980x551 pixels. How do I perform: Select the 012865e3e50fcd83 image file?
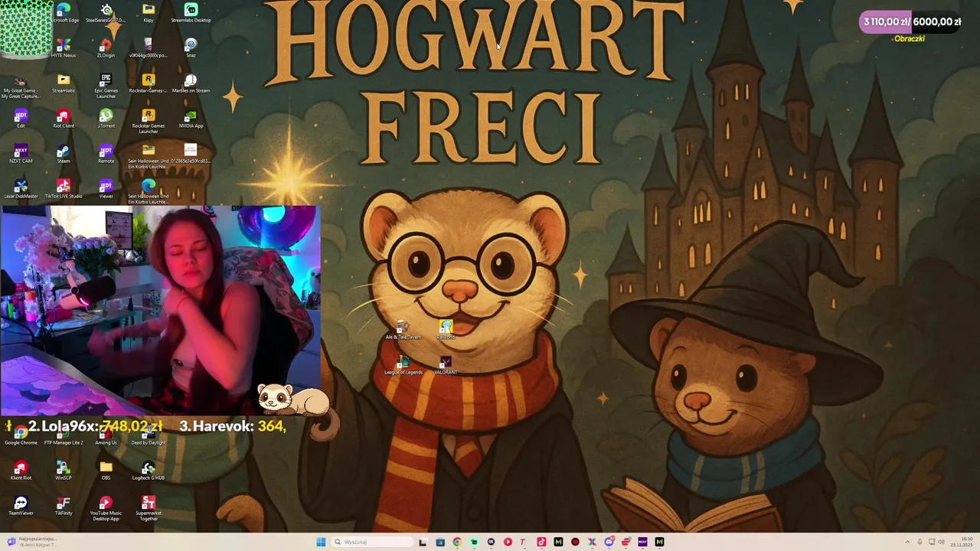pyautogui.click(x=191, y=154)
